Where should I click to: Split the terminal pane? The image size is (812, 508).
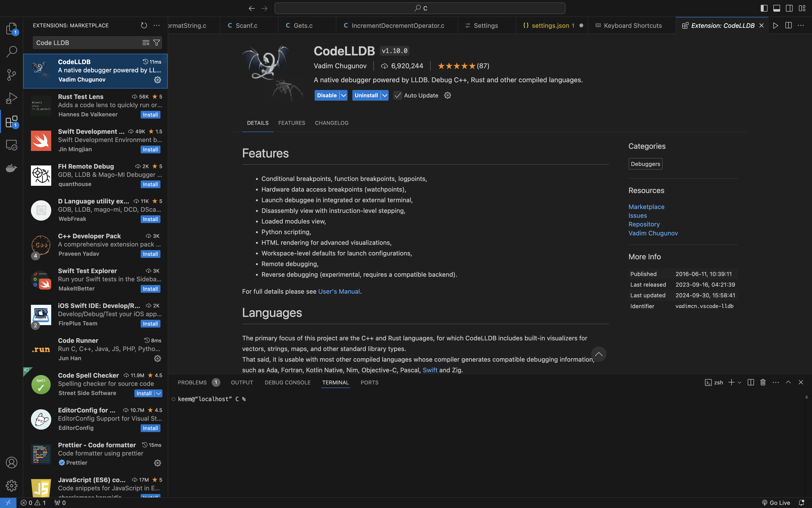[x=751, y=382]
